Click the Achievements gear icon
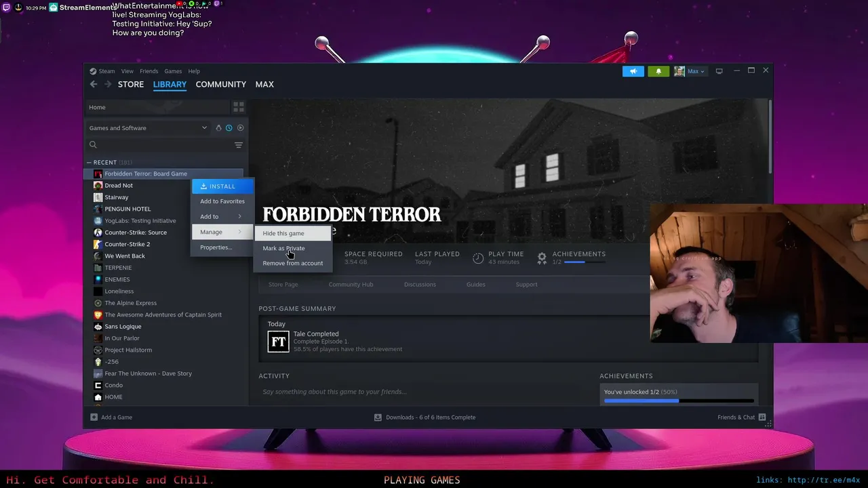The image size is (868, 488). click(542, 258)
